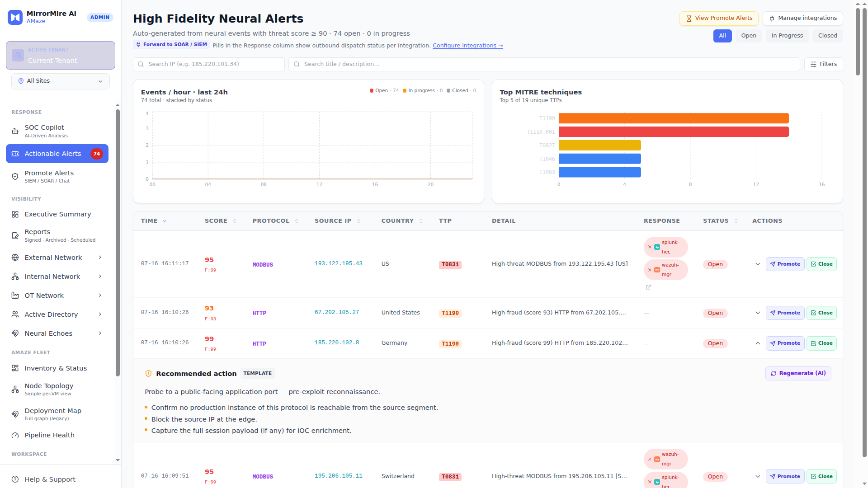Switch to the Closed filter tab
868x488 pixels.
coord(827,36)
